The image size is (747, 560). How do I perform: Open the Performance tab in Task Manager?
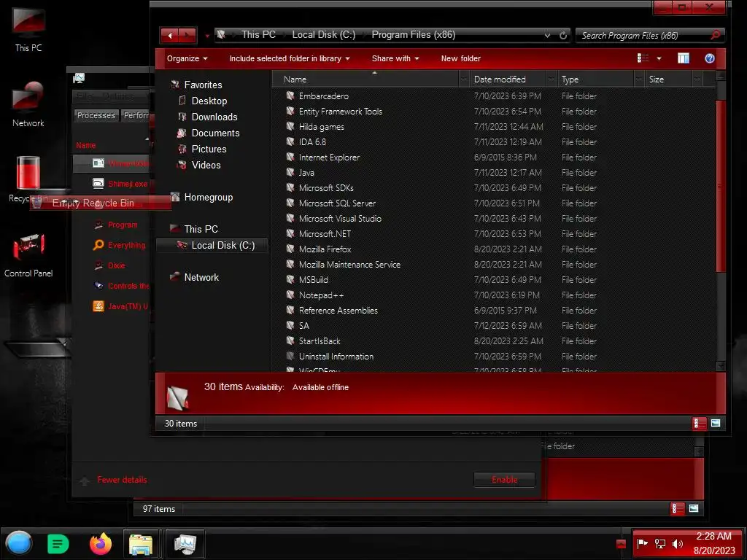click(x=136, y=115)
